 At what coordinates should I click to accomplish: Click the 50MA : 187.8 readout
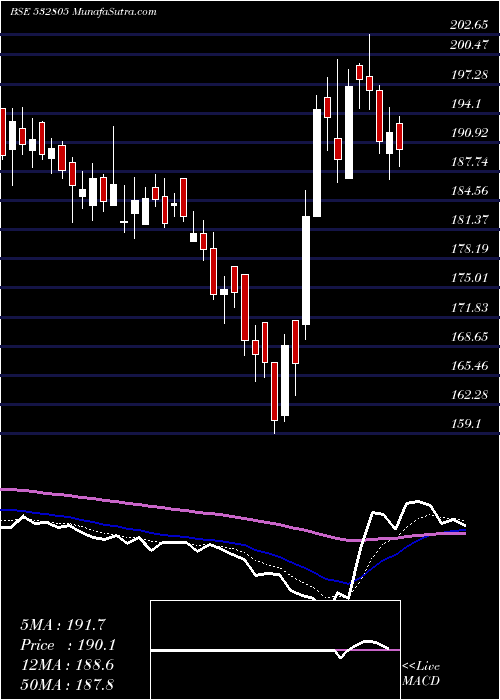[x=67, y=685]
